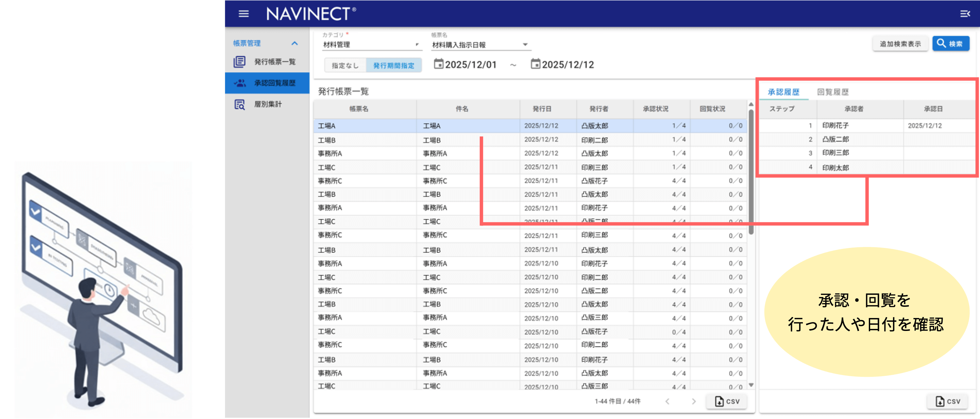Switch to the 承認履歴 tab

(783, 92)
